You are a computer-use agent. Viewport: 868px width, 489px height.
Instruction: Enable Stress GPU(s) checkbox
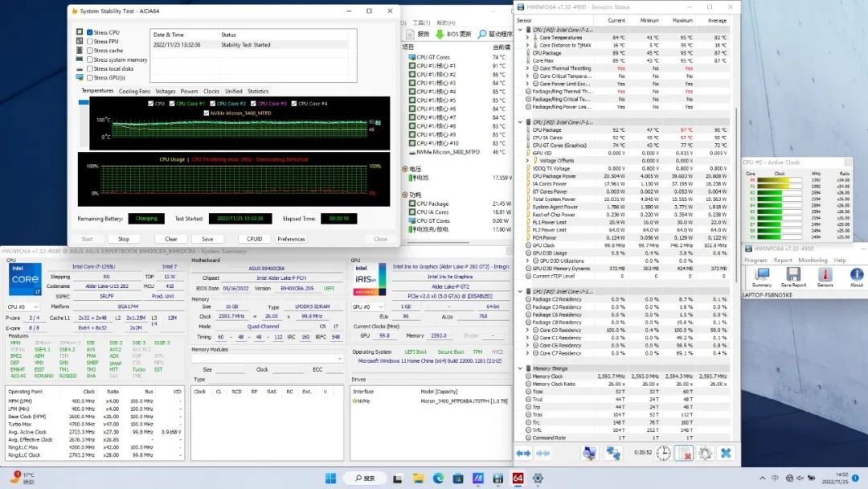pyautogui.click(x=90, y=77)
